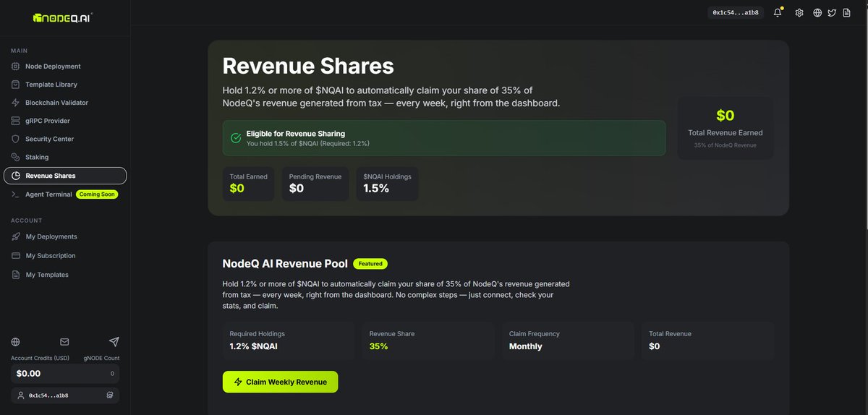Click the NodeQ AI Revenue Pool title
Screen dimensions: 868x415
[285, 264]
